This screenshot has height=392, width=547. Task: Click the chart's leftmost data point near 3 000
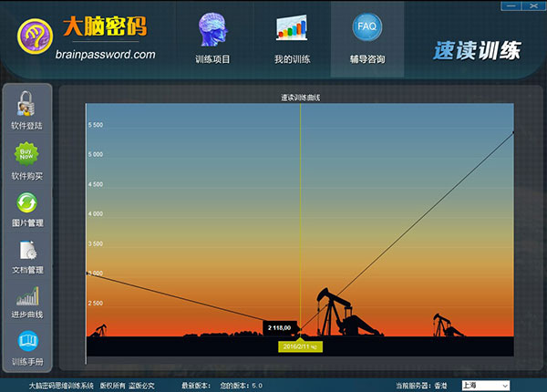pyautogui.click(x=88, y=273)
